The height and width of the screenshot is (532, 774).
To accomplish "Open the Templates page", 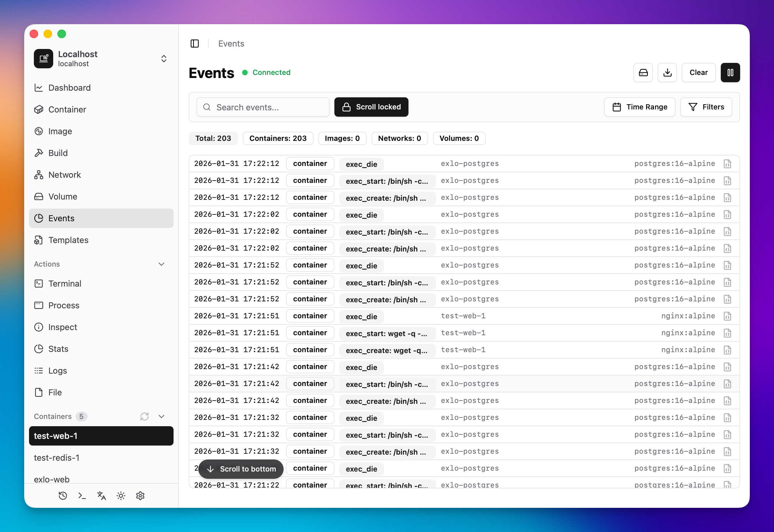I will 68,240.
